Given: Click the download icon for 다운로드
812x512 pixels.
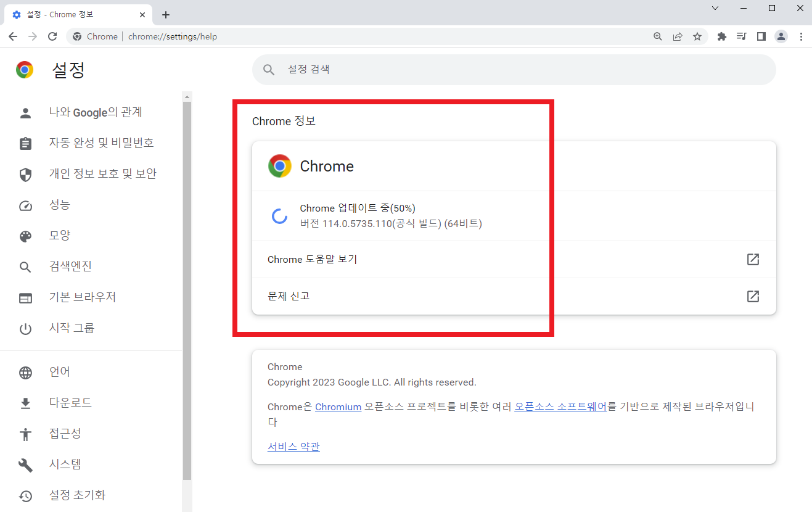Looking at the screenshot, I should pos(25,403).
